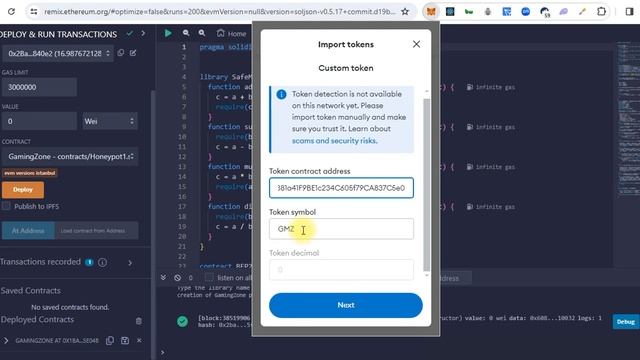This screenshot has height=360, width=640.
Task: Run script with the green play icon
Action: click(x=168, y=33)
